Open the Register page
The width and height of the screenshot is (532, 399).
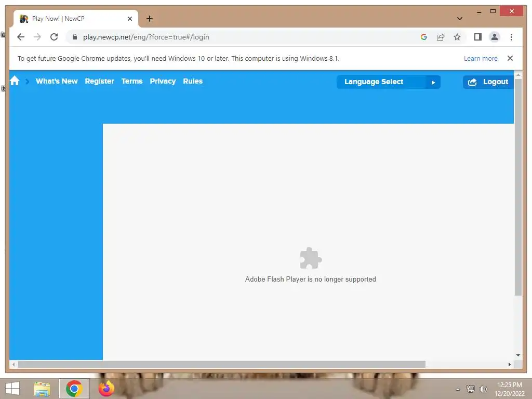99,81
